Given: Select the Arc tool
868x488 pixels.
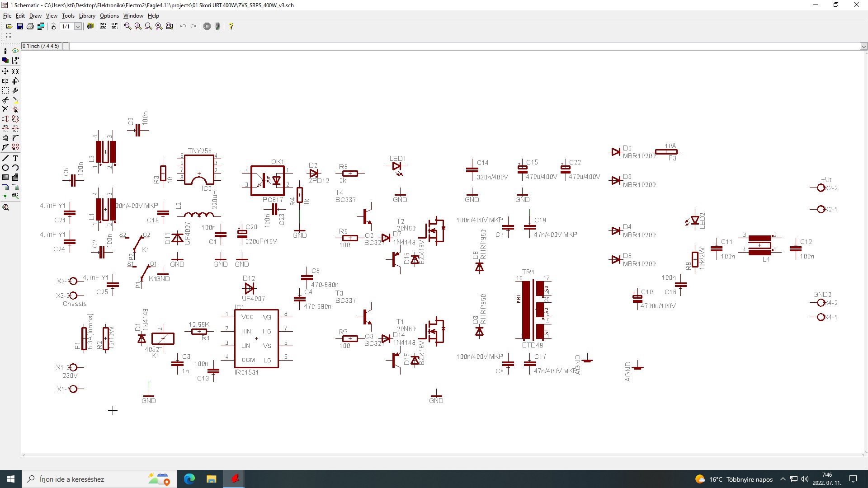Looking at the screenshot, I should point(15,168).
